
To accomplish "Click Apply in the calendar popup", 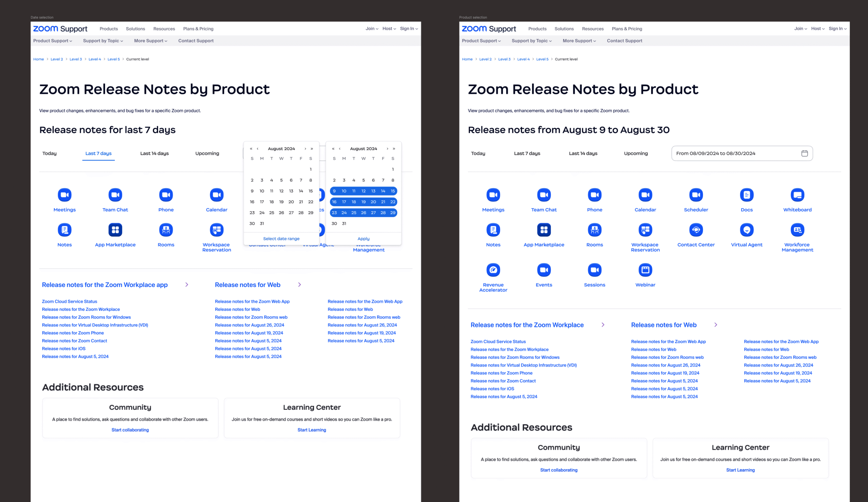I will pyautogui.click(x=363, y=239).
